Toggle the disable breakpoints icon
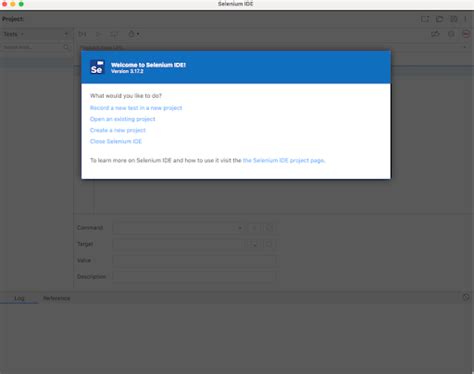The height and width of the screenshot is (374, 474). (435, 34)
